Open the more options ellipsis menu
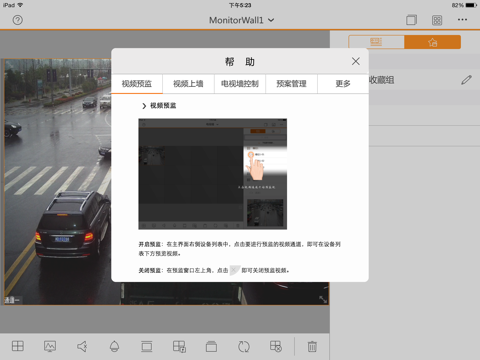The height and width of the screenshot is (360, 480). (462, 20)
